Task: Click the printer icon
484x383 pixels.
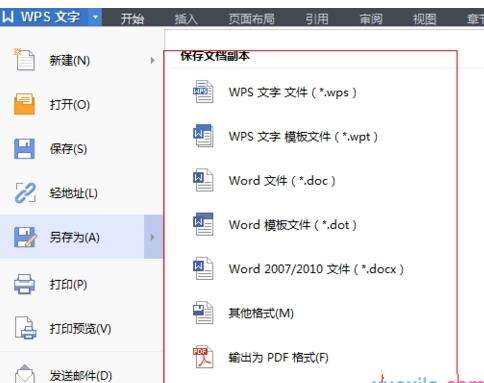Action: coord(24,284)
